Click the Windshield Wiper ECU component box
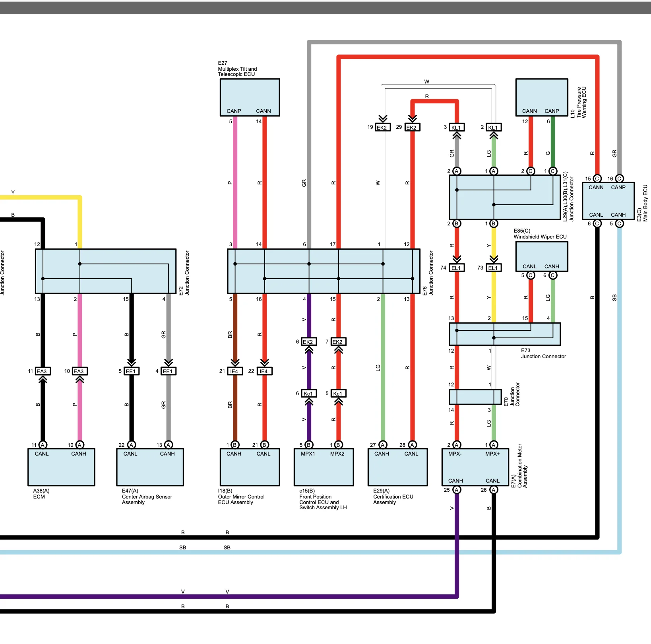The height and width of the screenshot is (644, 651). 541,256
